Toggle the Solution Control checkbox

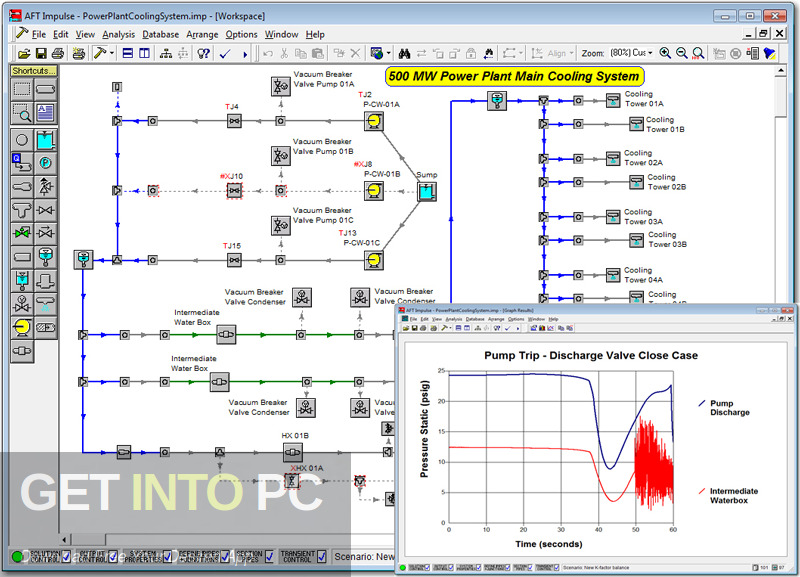coord(66,557)
